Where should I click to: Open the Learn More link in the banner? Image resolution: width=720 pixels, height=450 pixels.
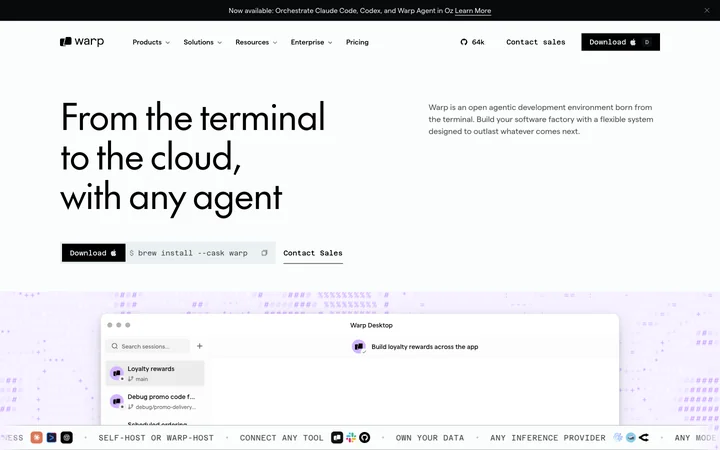(472, 11)
